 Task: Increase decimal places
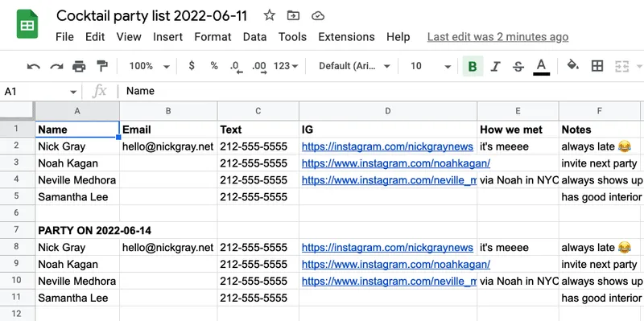coord(259,67)
